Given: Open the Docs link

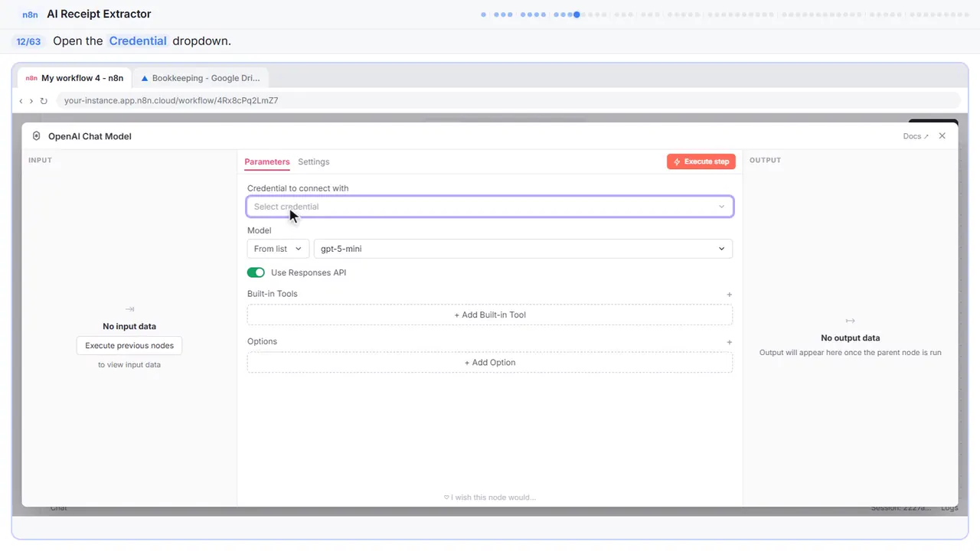Looking at the screenshot, I should point(916,136).
